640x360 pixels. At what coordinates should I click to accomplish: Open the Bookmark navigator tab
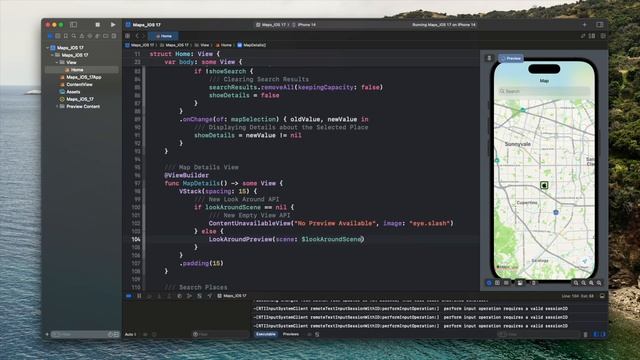[66, 36]
